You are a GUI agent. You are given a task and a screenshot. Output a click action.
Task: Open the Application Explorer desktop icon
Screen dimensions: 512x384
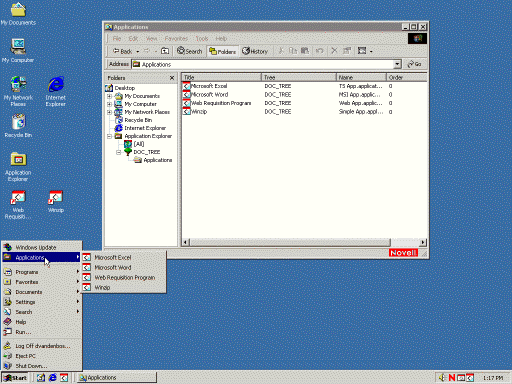tap(18, 166)
